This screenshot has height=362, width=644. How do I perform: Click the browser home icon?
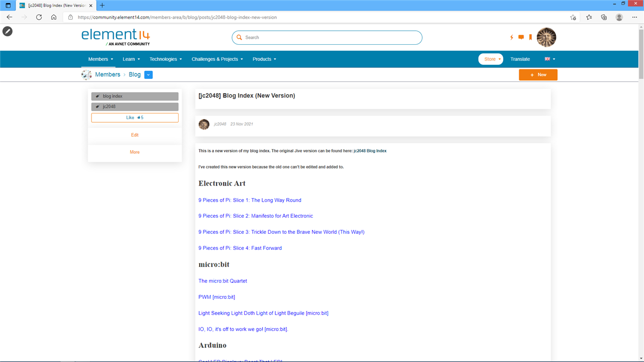(x=54, y=17)
